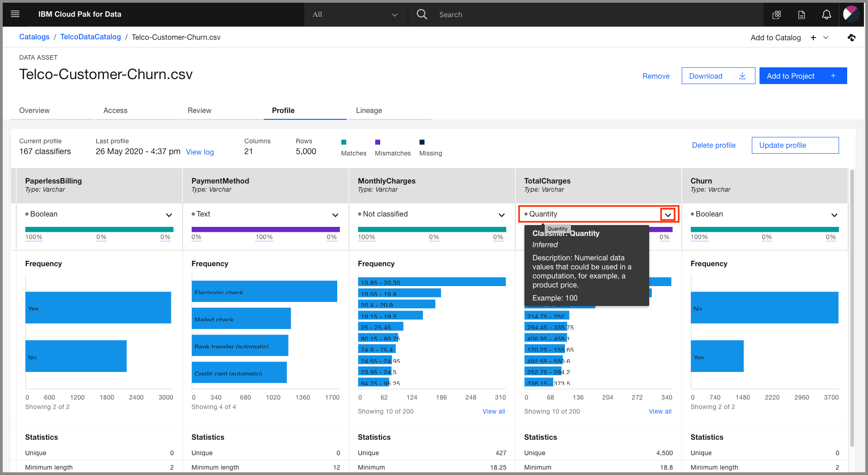Image resolution: width=868 pixels, height=475 pixels.
Task: Click the Download button for the dataset
Action: point(718,75)
